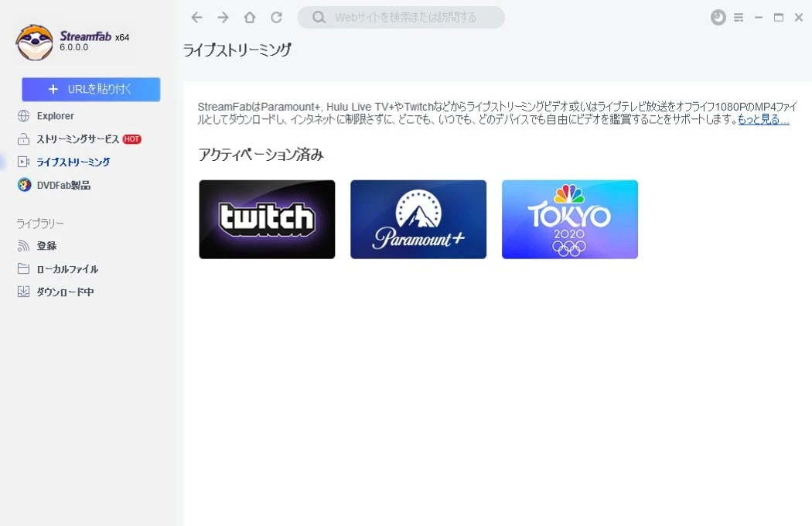Select the Paramount+ service card

tap(418, 219)
